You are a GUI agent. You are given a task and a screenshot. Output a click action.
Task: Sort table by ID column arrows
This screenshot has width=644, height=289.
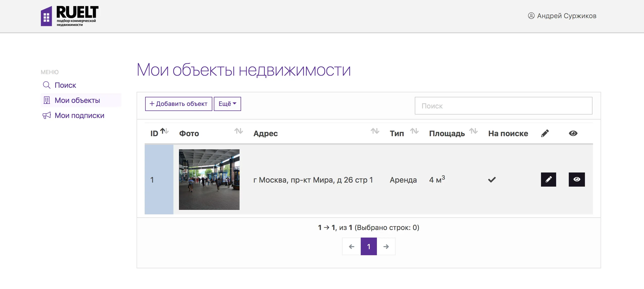[165, 131]
